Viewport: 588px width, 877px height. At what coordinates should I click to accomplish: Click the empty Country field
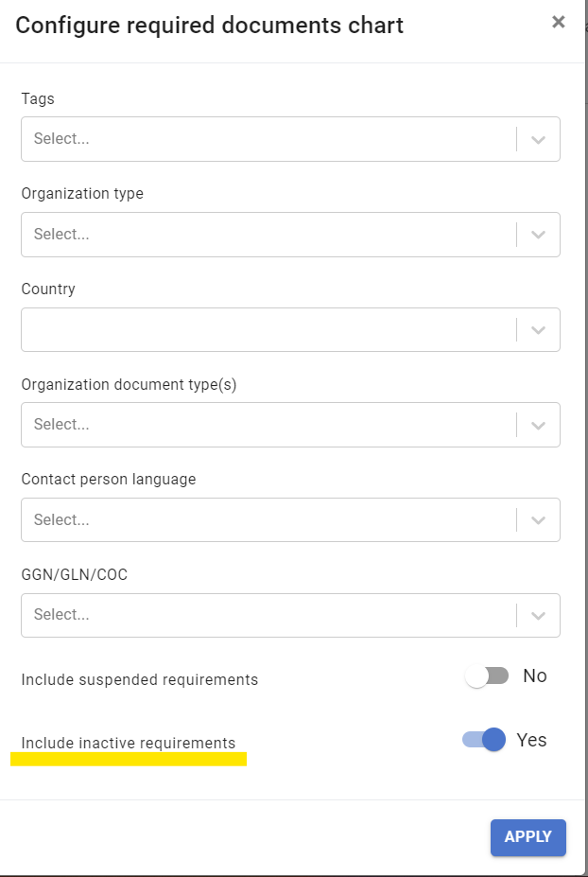pos(268,329)
